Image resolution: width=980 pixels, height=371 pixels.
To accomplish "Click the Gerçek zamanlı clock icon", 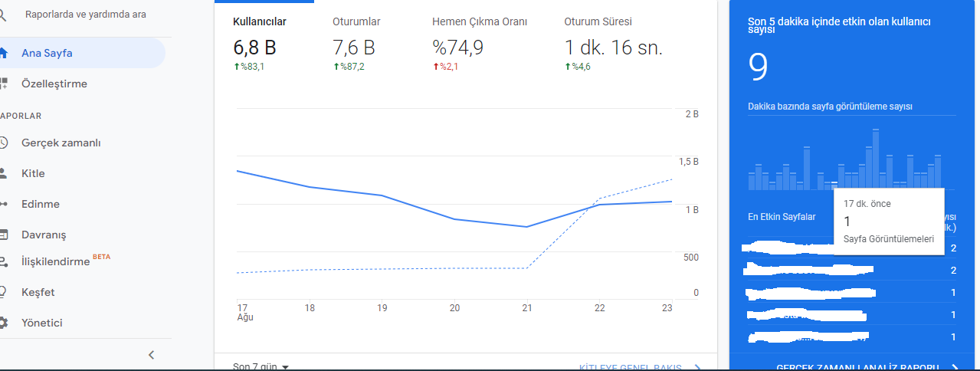I will coord(3,143).
